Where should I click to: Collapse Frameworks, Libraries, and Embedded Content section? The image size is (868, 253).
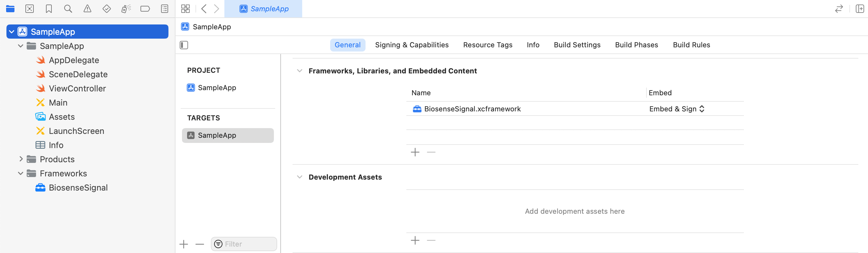click(300, 71)
